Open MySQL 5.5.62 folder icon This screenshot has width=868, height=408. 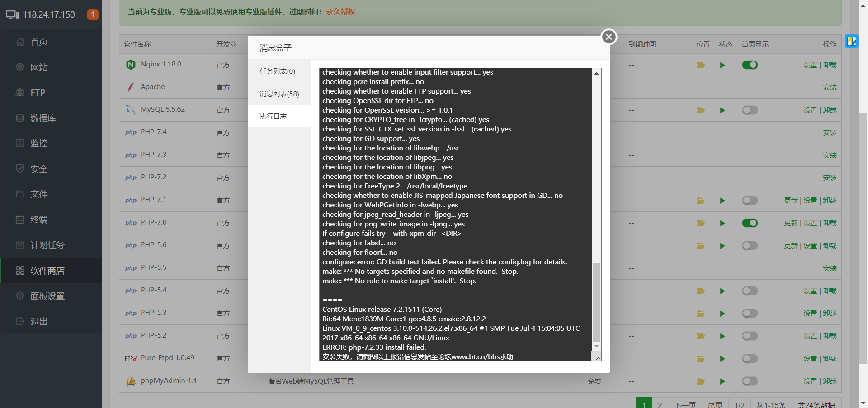pyautogui.click(x=701, y=110)
